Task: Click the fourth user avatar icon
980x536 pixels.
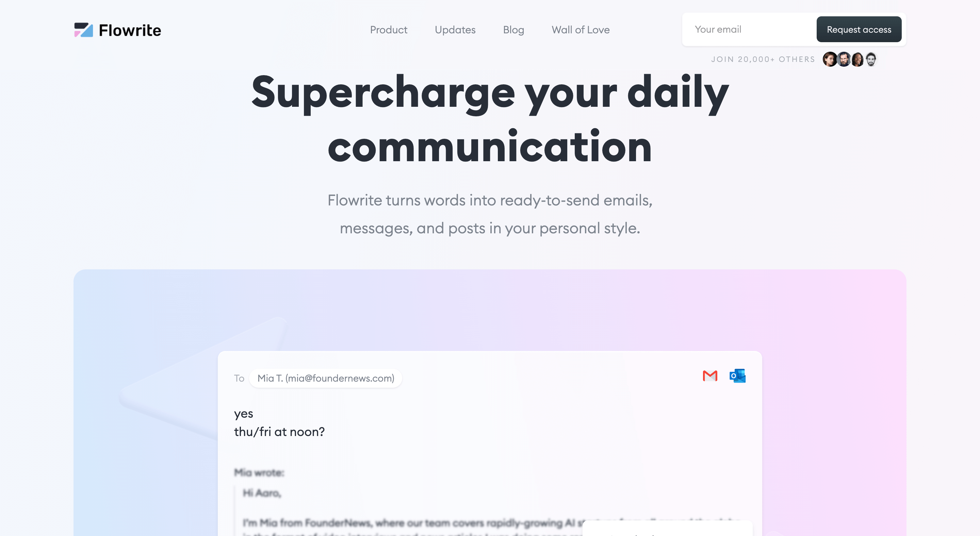Action: [872, 59]
